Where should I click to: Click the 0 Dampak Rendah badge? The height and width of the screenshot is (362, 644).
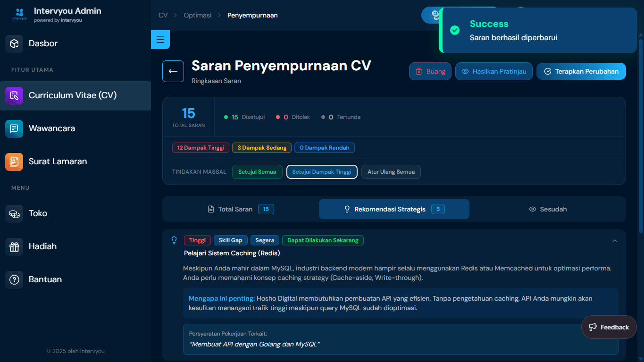point(325,148)
